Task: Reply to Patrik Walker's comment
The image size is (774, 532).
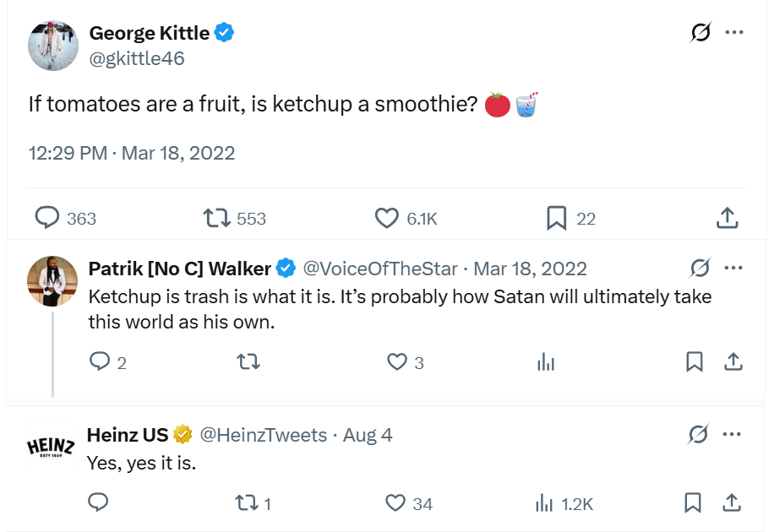Action: coord(100,362)
